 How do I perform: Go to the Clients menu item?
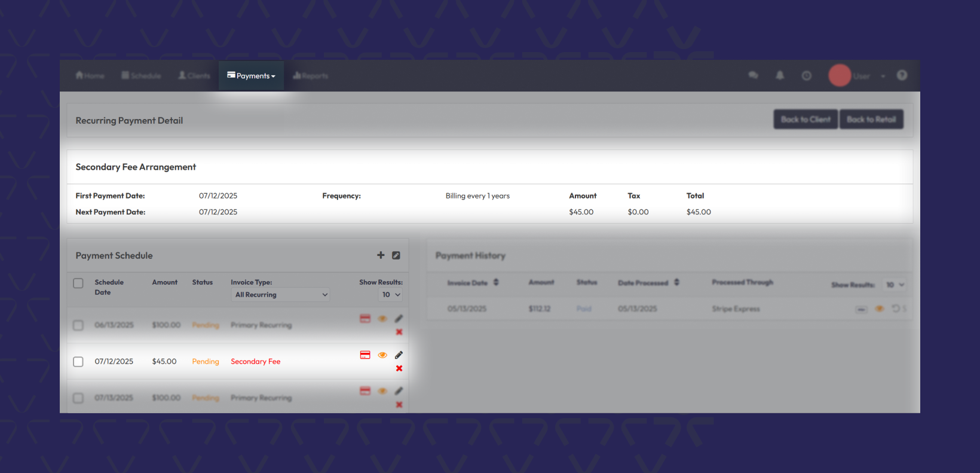(x=194, y=76)
